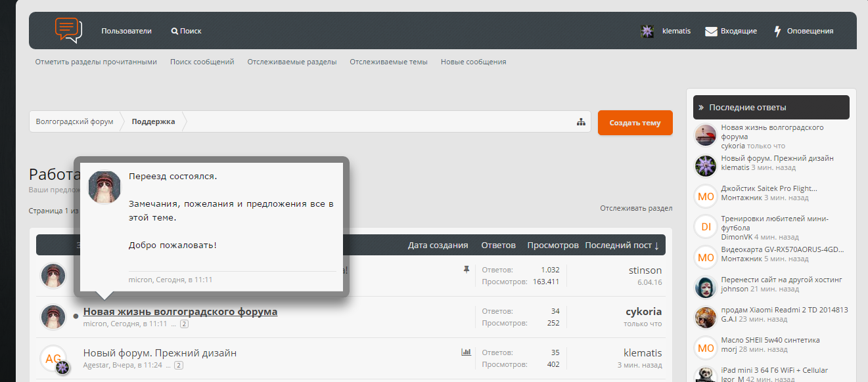Viewport: 868px width, 382px height.
Task: Open the search magnifier in header
Action: pyautogui.click(x=174, y=31)
